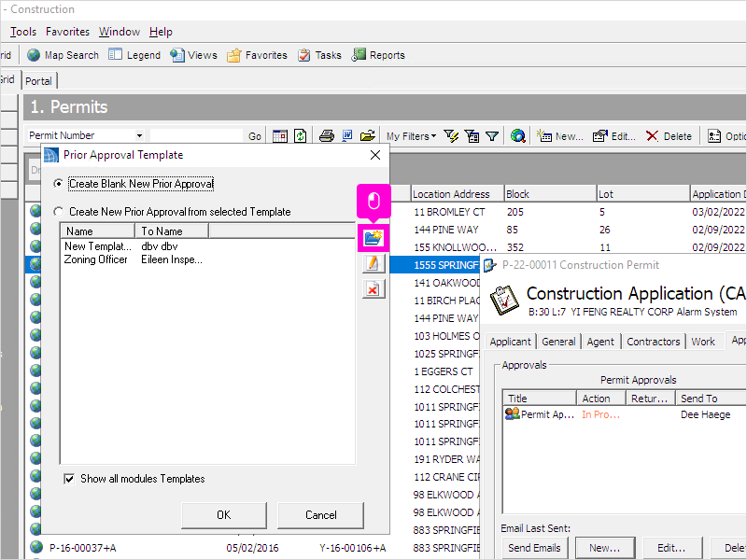747x560 pixels.
Task: Click the refresh page icon in Permits toolbar
Action: 301,136
